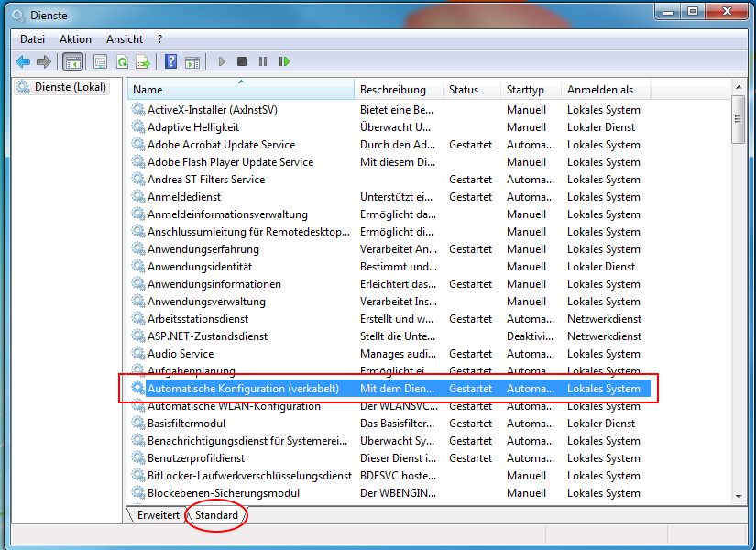Select the Audio Service row
756x550 pixels.
tap(181, 354)
